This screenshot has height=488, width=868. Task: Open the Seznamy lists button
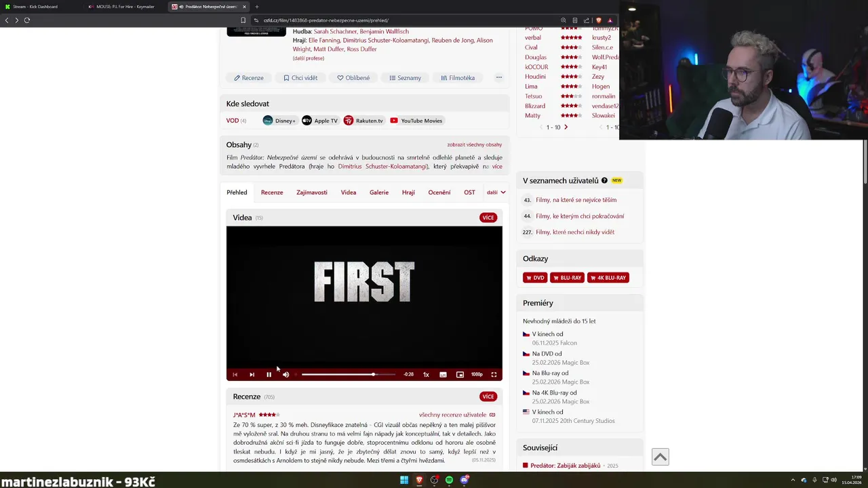coord(405,78)
